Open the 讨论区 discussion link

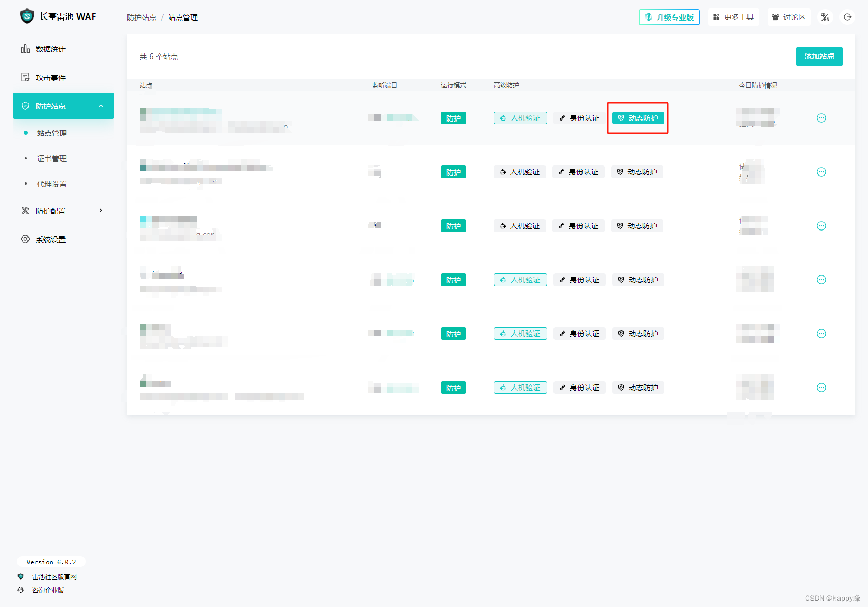click(789, 17)
